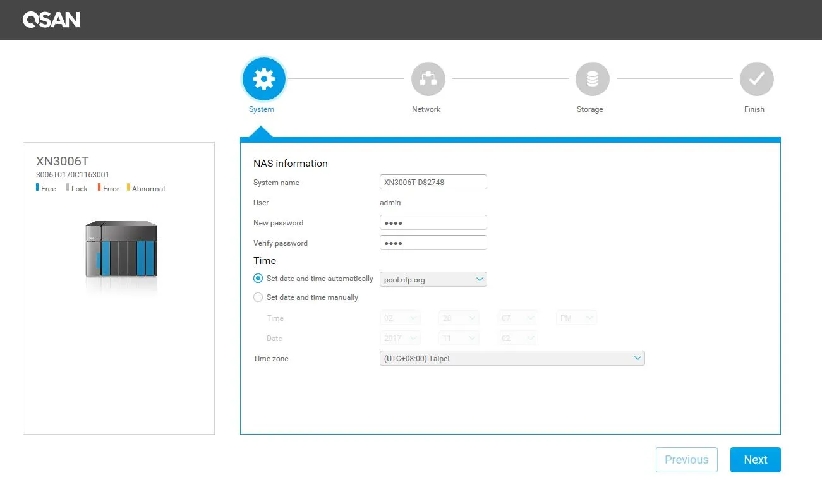822x504 pixels.
Task: Open the minute dropdown showing 28
Action: [459, 318]
